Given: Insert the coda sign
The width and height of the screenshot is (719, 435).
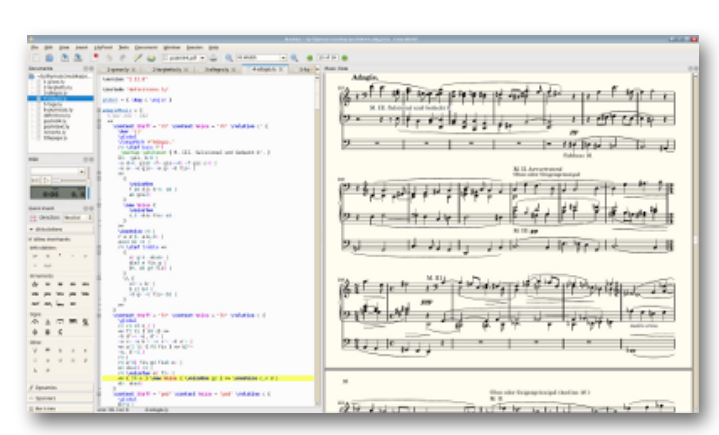Looking at the screenshot, I should [35, 332].
